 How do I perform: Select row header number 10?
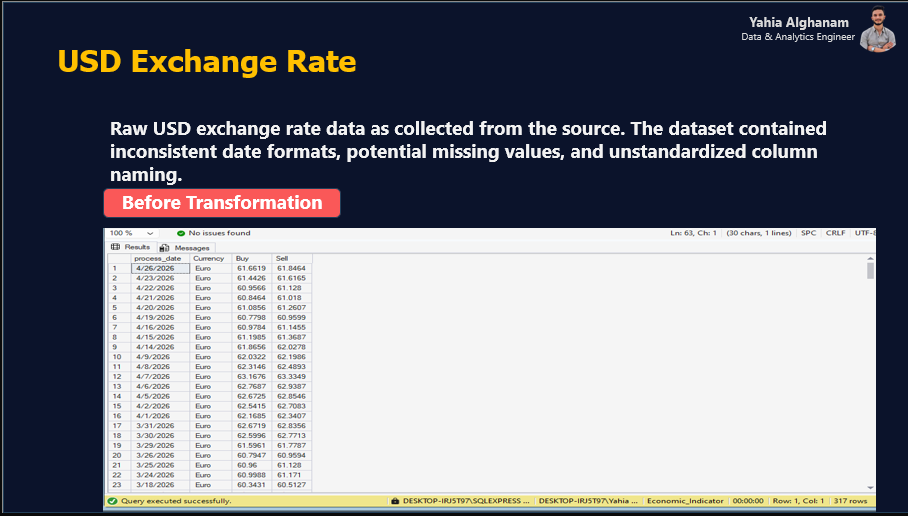coord(117,357)
